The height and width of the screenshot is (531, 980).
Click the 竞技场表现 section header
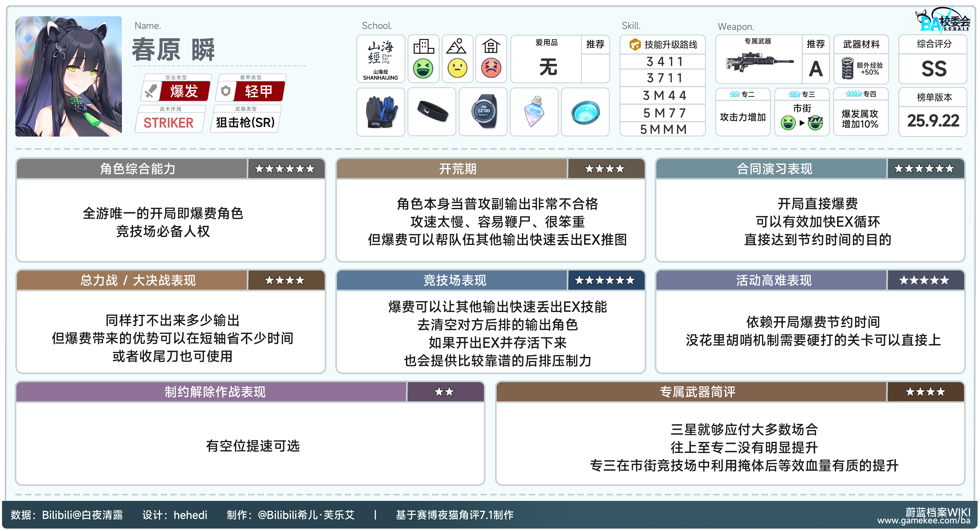coord(455,280)
